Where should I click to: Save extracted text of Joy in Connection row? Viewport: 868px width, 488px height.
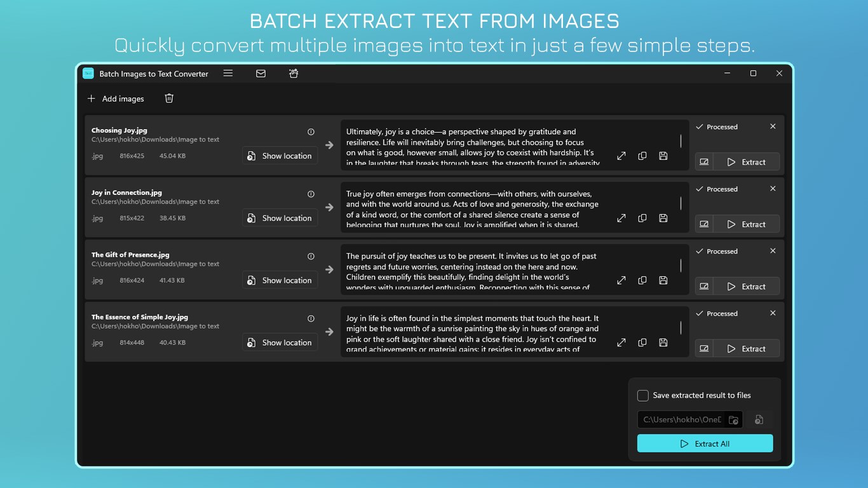663,218
